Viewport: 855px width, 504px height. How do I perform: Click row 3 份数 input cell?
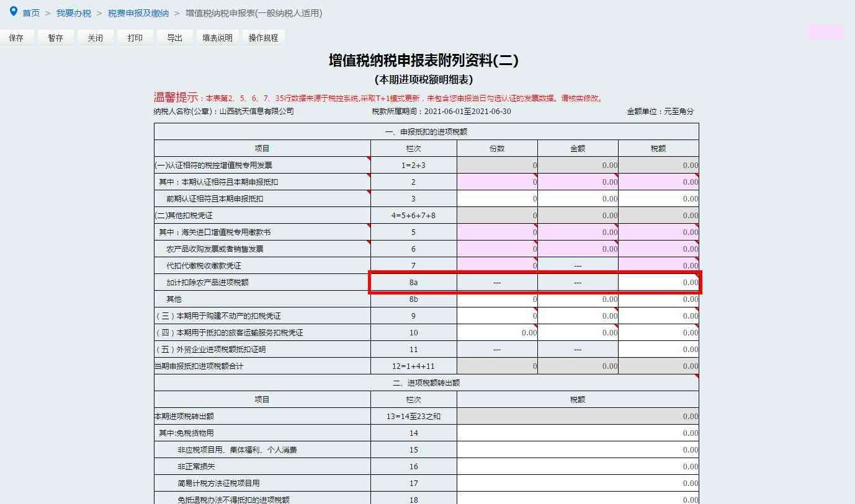coord(497,199)
